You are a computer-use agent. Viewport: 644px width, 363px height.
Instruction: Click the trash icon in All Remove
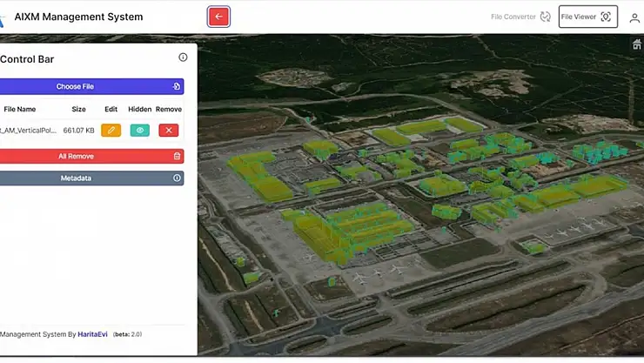177,157
